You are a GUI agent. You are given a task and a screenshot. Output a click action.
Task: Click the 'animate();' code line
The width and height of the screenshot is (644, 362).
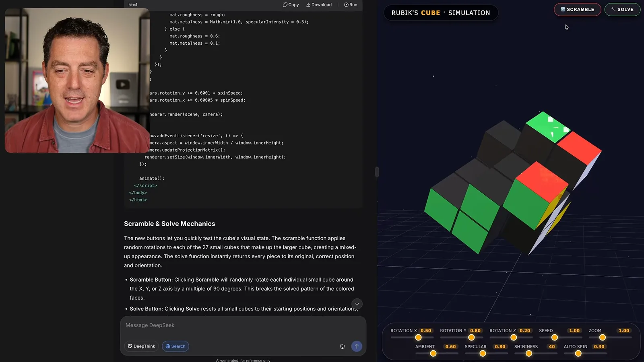pos(152,179)
